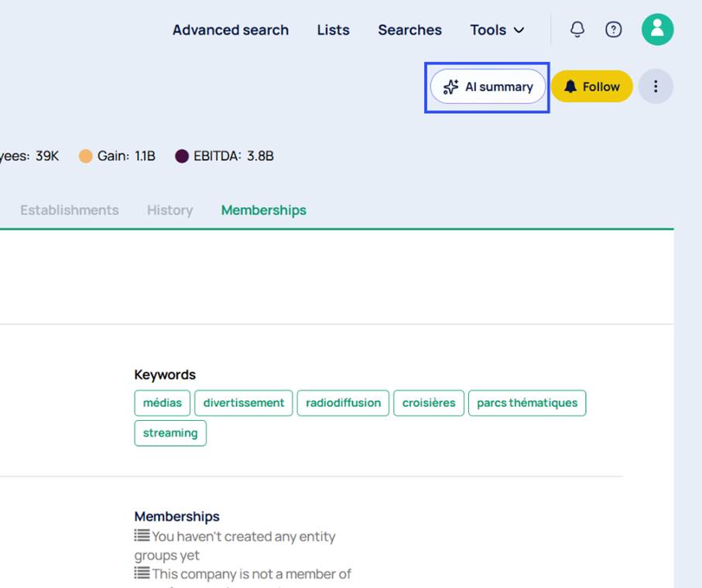Open the account avatar icon
This screenshot has height=588, width=702.
click(657, 29)
